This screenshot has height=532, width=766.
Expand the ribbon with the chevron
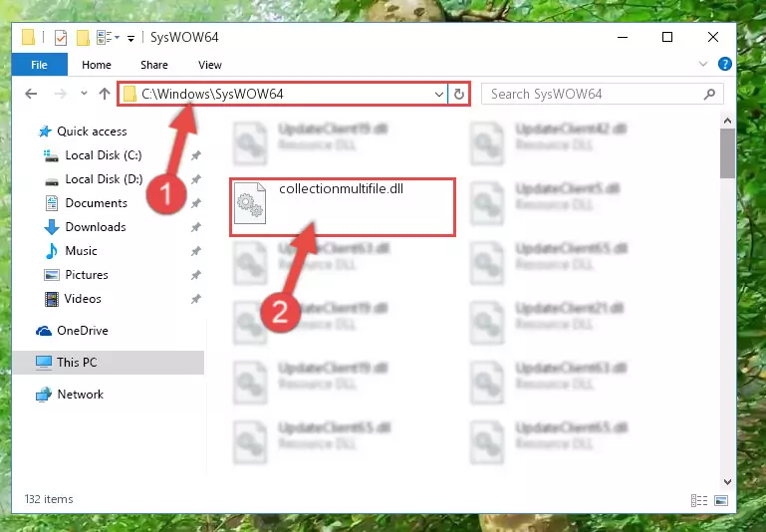click(x=703, y=64)
